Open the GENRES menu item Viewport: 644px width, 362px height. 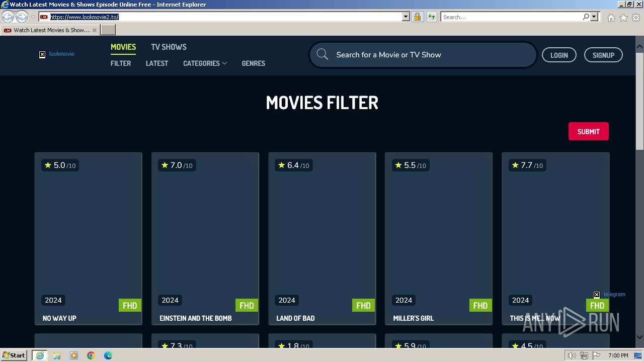tap(253, 63)
